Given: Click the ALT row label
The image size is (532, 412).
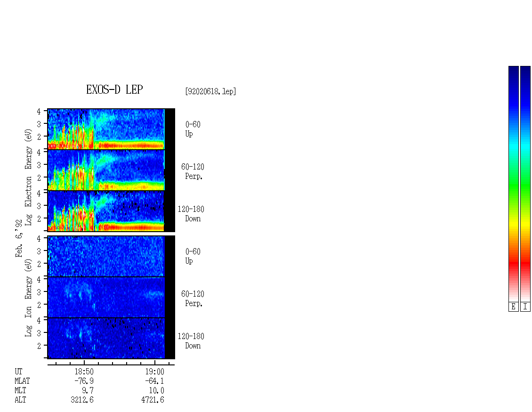Looking at the screenshot, I should [20, 400].
